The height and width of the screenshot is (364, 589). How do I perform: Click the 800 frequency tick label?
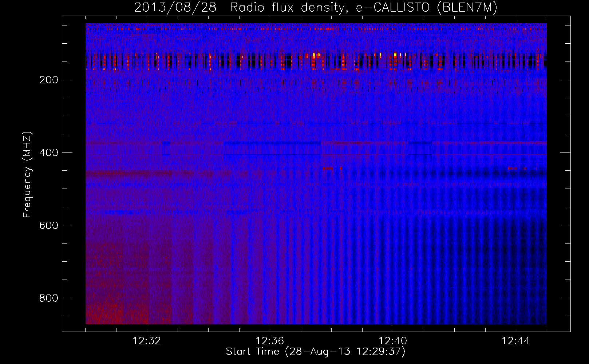click(x=48, y=298)
